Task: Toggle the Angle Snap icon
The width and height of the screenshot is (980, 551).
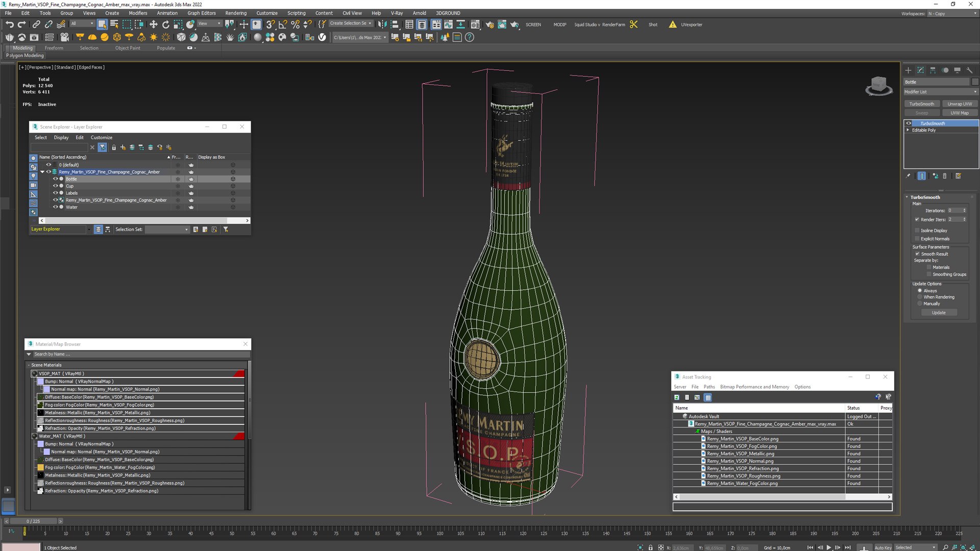Action: [x=283, y=24]
